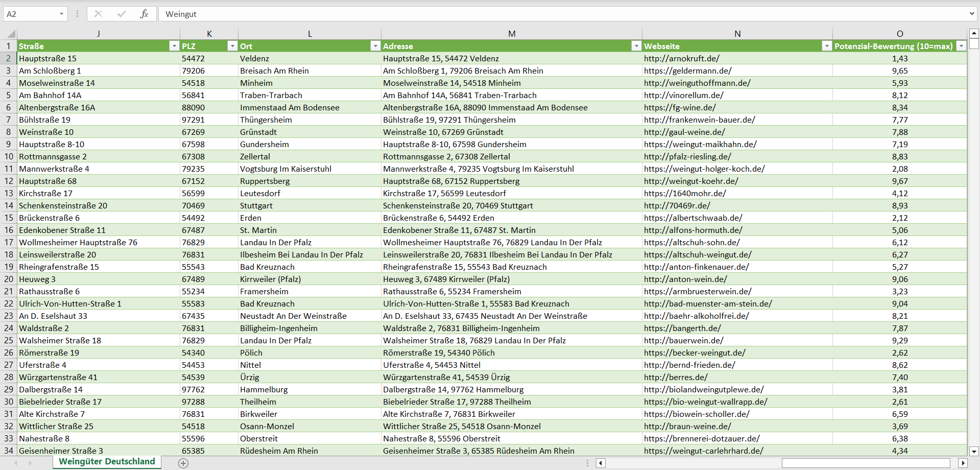The image size is (980, 470).
Task: Select Ort cell Stuttgart
Action: coord(310,205)
